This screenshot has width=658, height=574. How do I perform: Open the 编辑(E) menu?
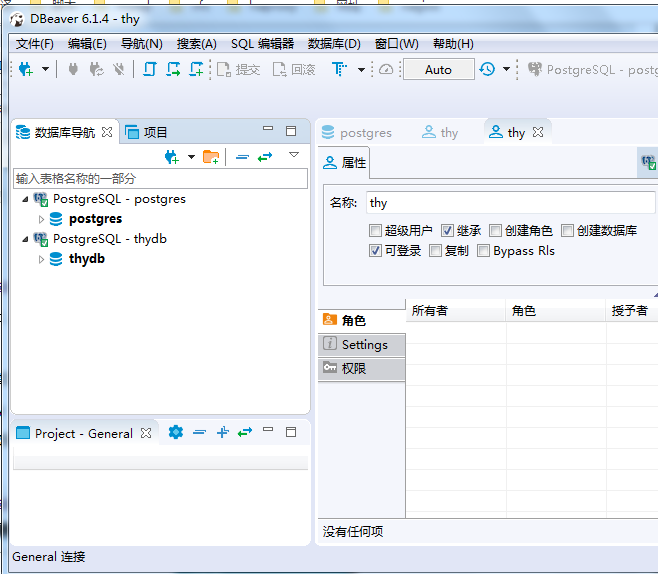click(x=87, y=44)
